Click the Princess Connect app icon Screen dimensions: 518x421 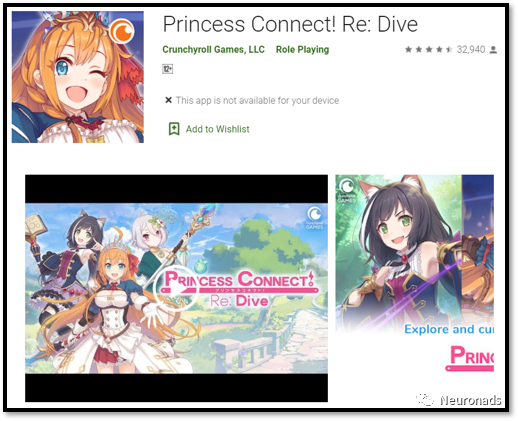[x=78, y=77]
